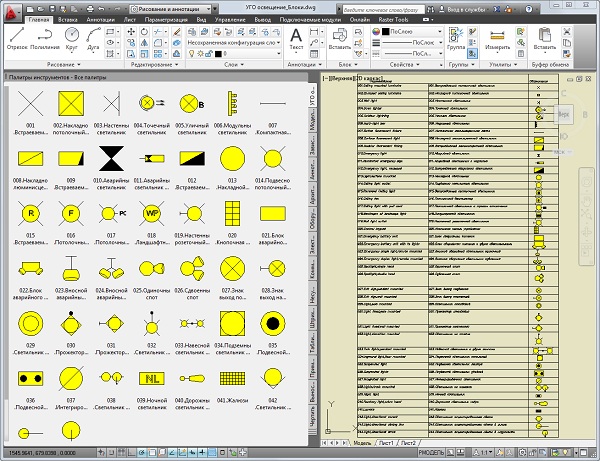Viewport: 600px width, 461px height.
Task: Select palette block 018 with WP symbol
Action: point(152,213)
